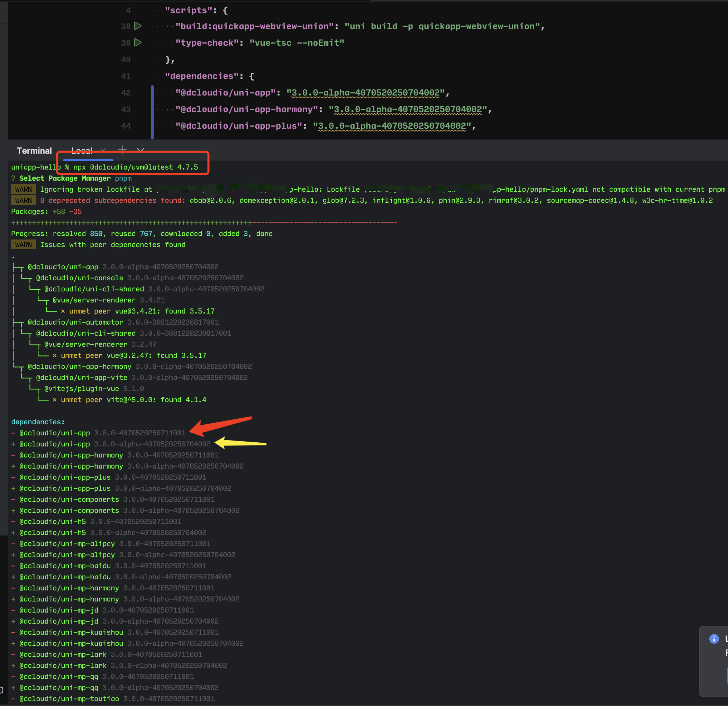Click "unmet peer vue@3.4.21: found 3.5.17" line
This screenshot has width=728, height=706.
(x=138, y=311)
